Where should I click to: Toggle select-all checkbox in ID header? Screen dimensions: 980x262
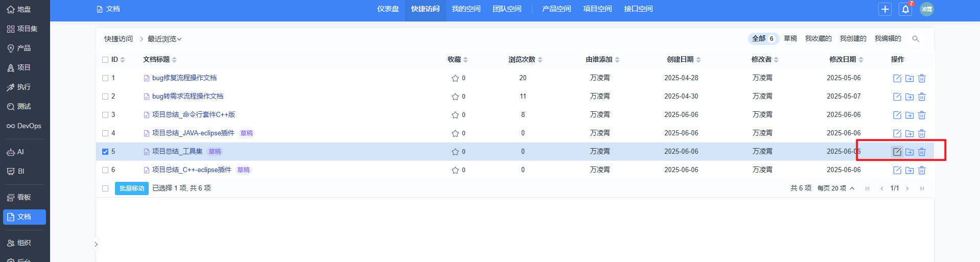[105, 60]
